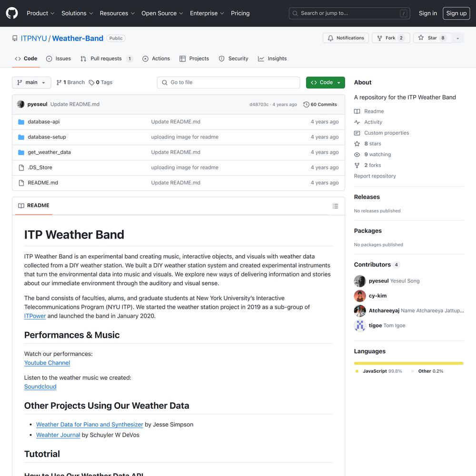Click the book icon beside Readme in About
This screenshot has width=476, height=476.
(x=357, y=111)
